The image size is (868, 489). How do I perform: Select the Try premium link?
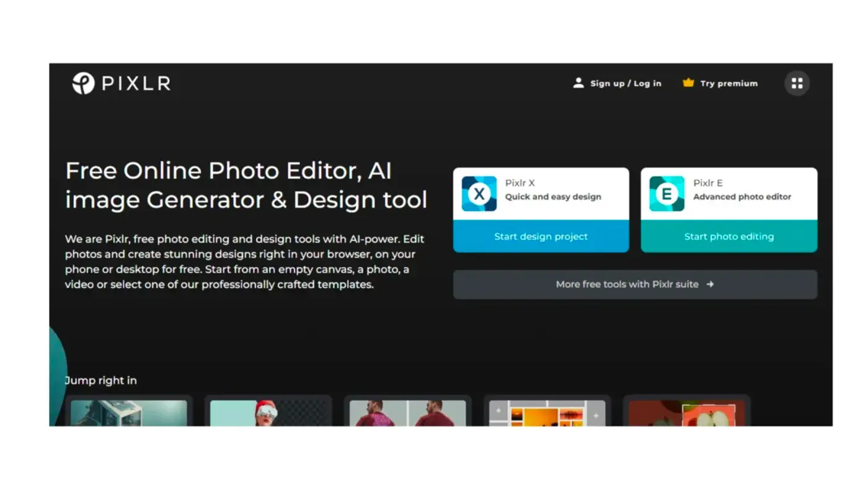(x=728, y=83)
